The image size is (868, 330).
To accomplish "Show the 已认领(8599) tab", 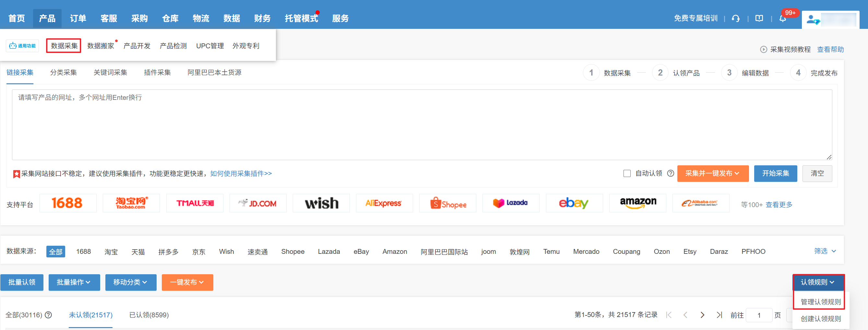I will (149, 315).
